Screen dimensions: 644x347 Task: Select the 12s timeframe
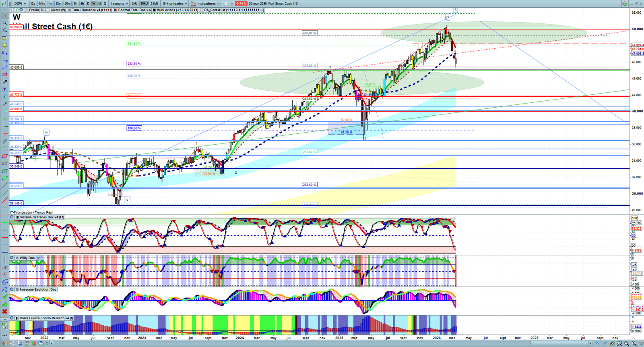[33, 3]
